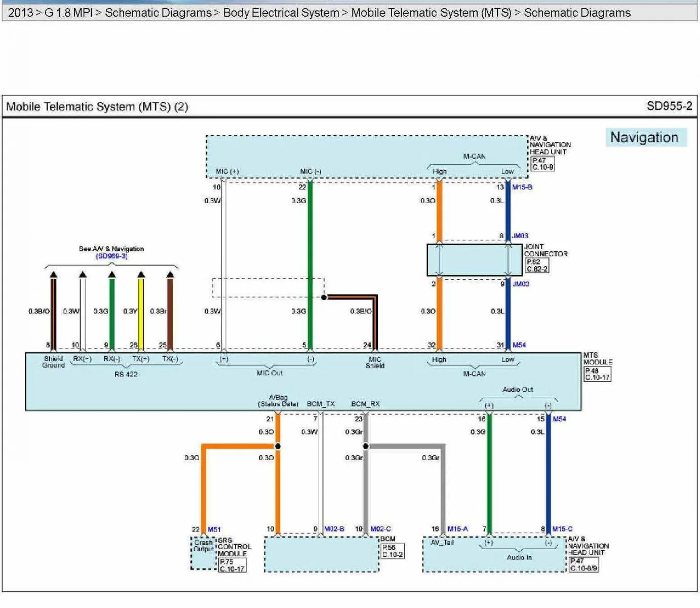Screen dimensions: 700x608
Task: Click the 'MIC Out' label
Action: (x=269, y=373)
